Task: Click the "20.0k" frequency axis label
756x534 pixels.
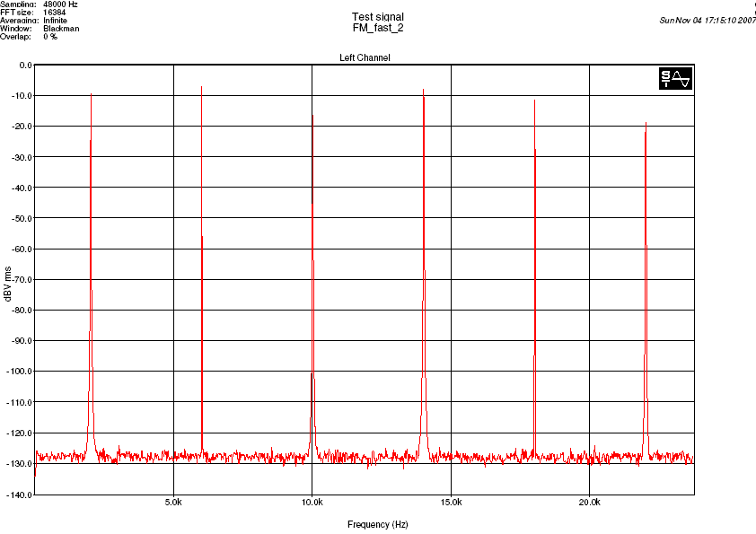Action: (589, 503)
